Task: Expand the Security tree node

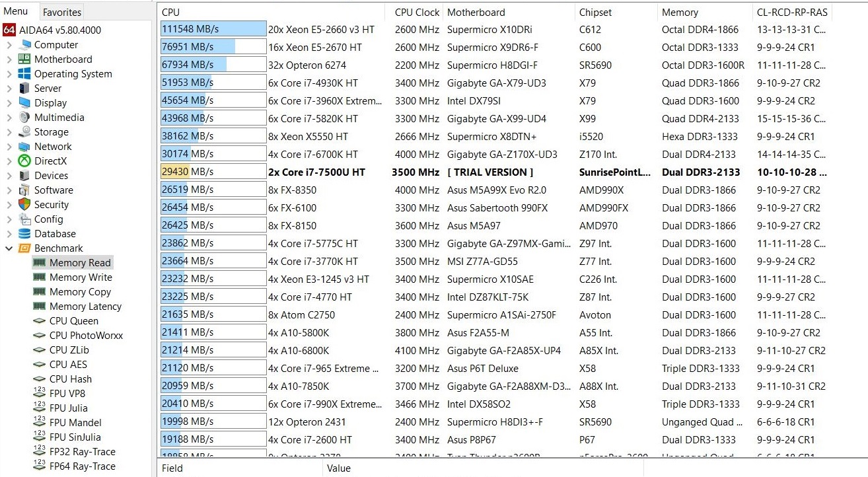Action: (9, 205)
